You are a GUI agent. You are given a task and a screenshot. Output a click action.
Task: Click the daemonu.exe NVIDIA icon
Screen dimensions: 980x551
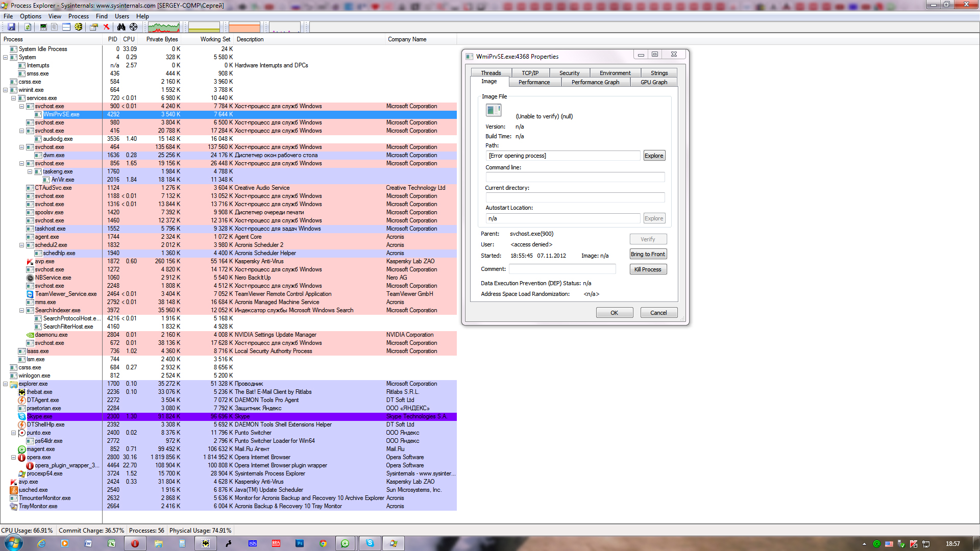[30, 335]
